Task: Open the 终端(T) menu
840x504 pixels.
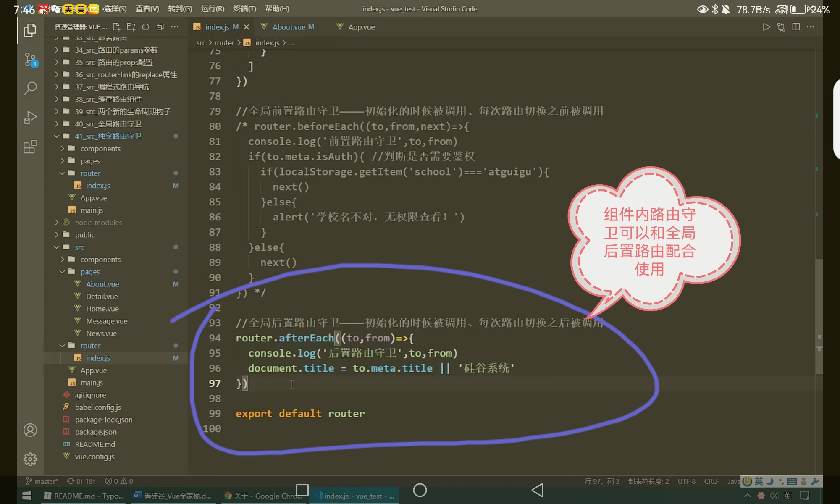Action: pyautogui.click(x=244, y=8)
